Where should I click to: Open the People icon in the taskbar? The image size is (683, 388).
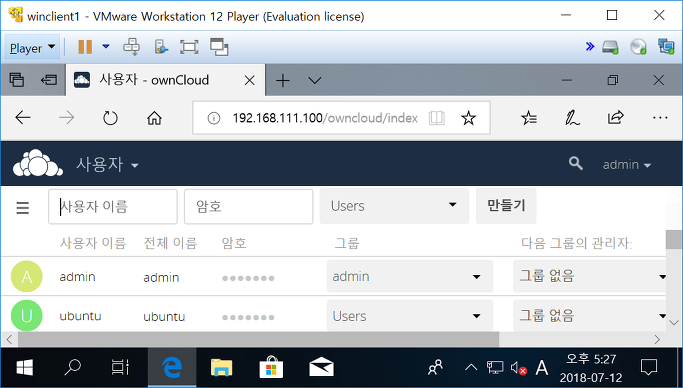[435, 368]
